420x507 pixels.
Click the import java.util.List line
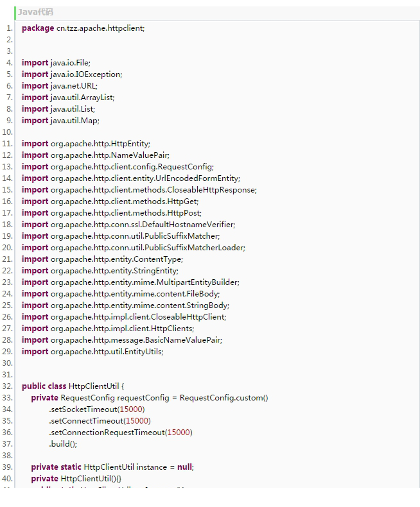click(x=58, y=109)
